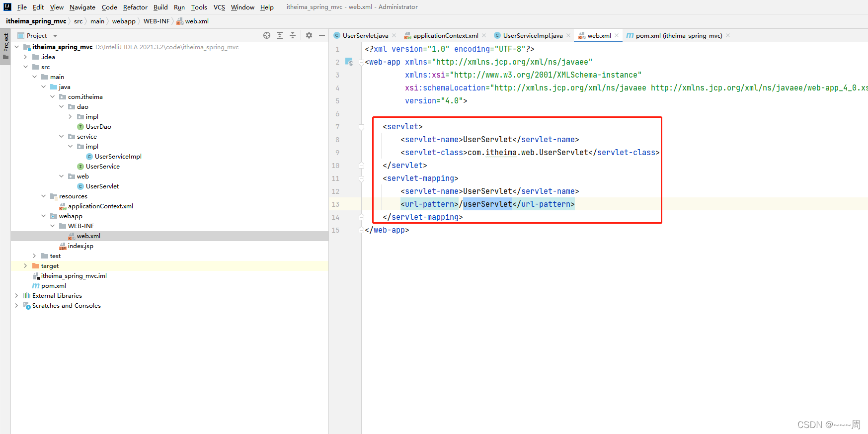Select the resources folder
The image size is (868, 434).
click(x=73, y=196)
